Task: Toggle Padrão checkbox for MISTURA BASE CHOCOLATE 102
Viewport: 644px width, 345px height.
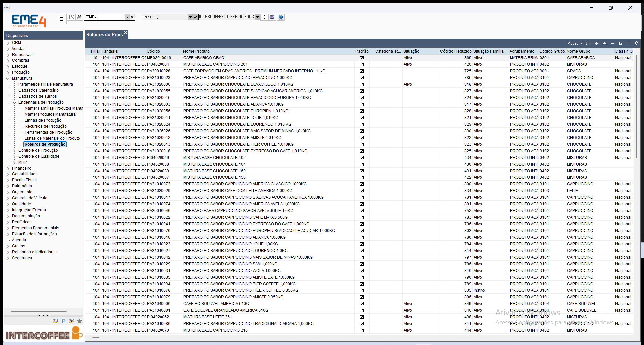Action: click(362, 158)
